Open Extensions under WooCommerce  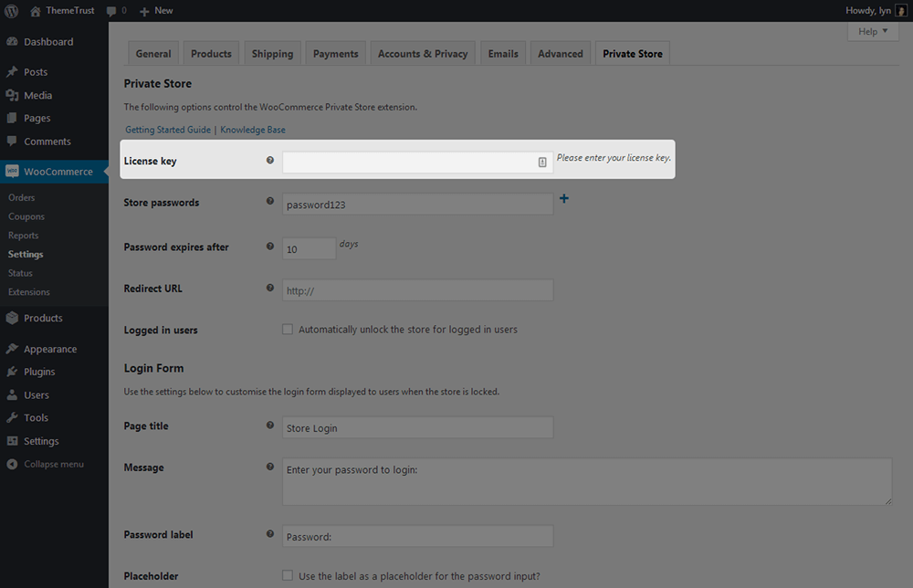[x=29, y=291]
